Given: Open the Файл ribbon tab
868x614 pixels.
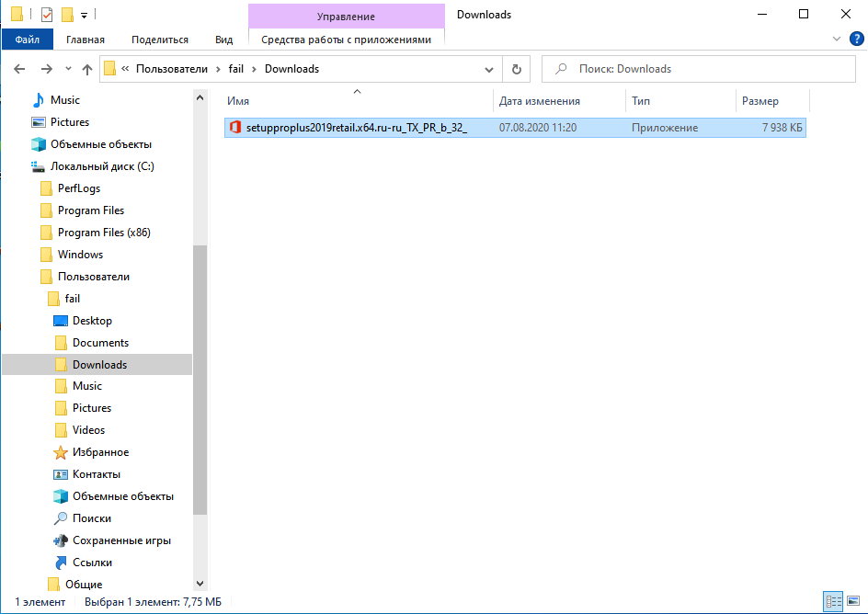Looking at the screenshot, I should point(28,40).
